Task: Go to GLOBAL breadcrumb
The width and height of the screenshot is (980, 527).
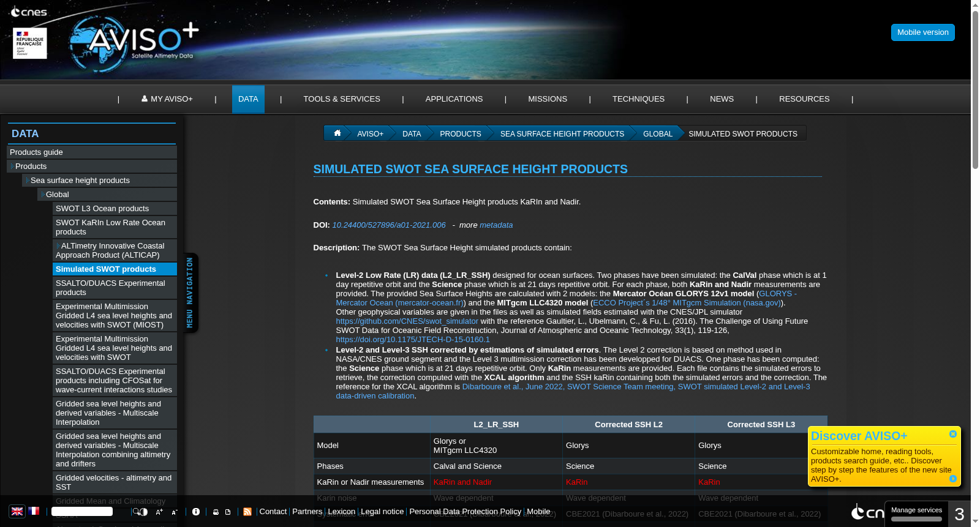Action: [x=658, y=133]
